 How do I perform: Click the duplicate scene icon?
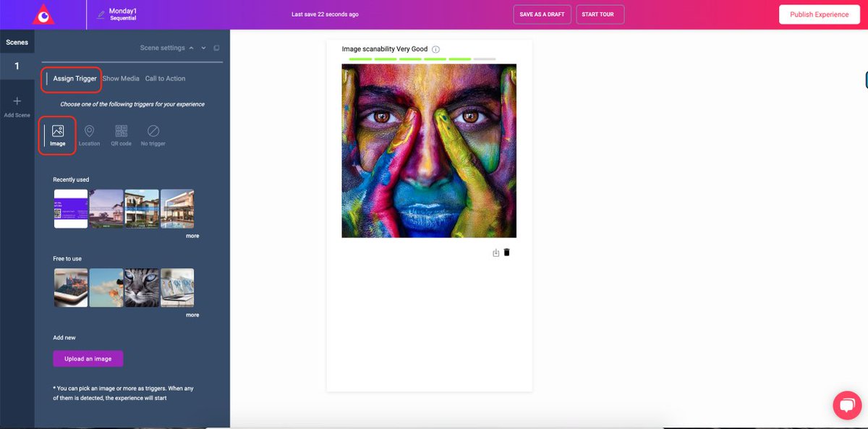pyautogui.click(x=216, y=48)
